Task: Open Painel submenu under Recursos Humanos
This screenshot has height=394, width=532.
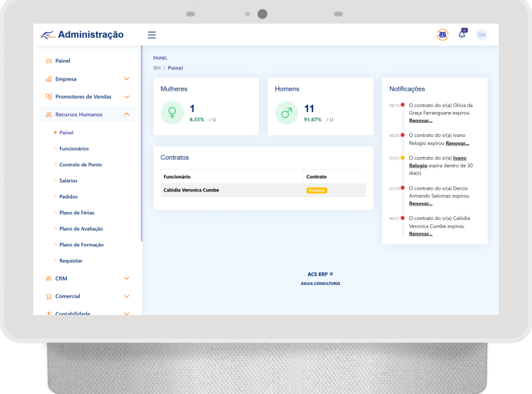Action: [66, 133]
